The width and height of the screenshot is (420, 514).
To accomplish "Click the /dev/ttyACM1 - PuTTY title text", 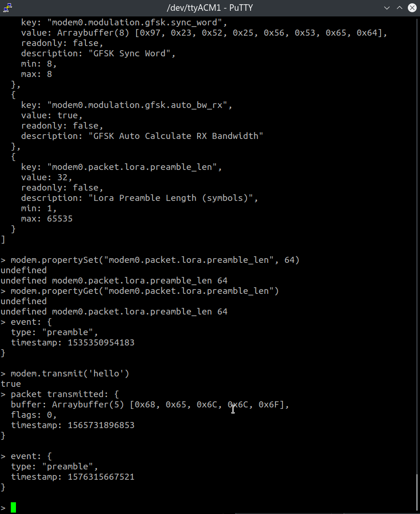I will pos(210,8).
